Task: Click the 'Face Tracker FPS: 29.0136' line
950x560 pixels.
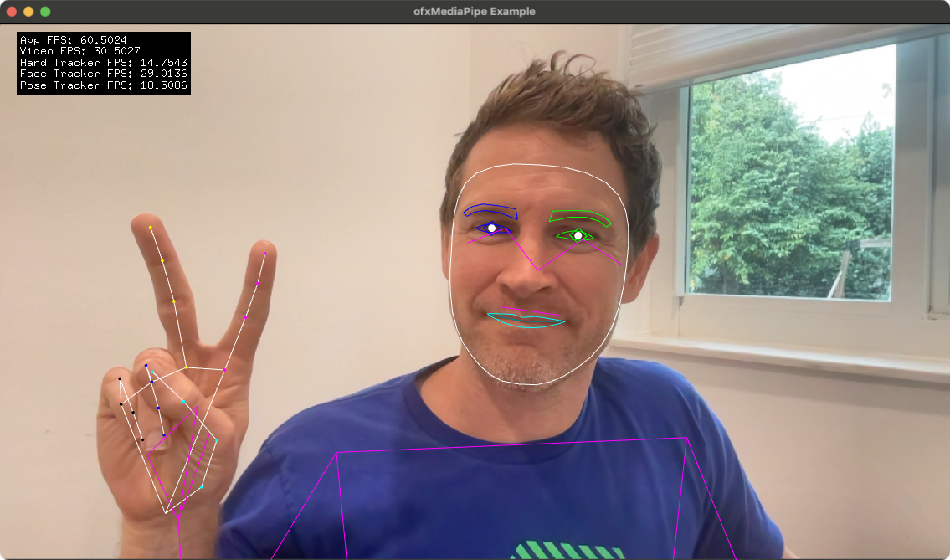Action: (103, 74)
